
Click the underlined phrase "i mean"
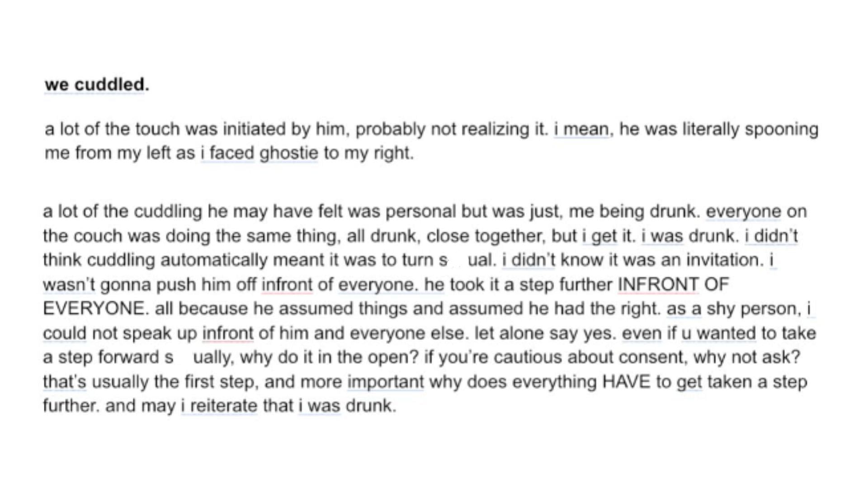581,129
